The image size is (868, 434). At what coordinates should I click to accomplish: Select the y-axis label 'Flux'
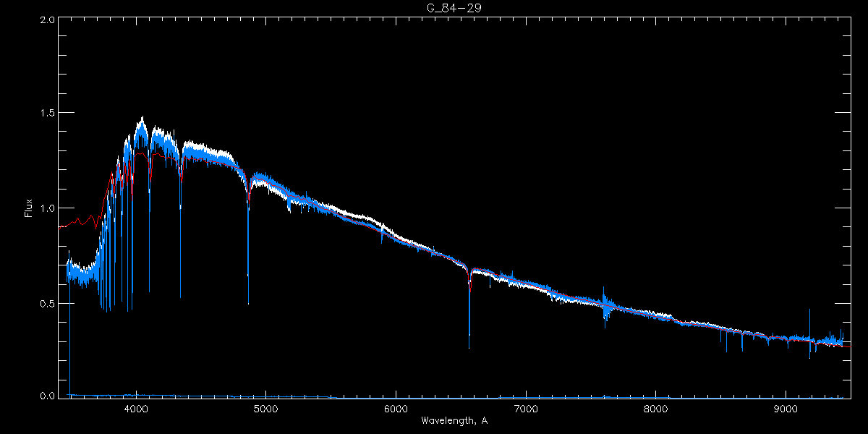click(28, 208)
